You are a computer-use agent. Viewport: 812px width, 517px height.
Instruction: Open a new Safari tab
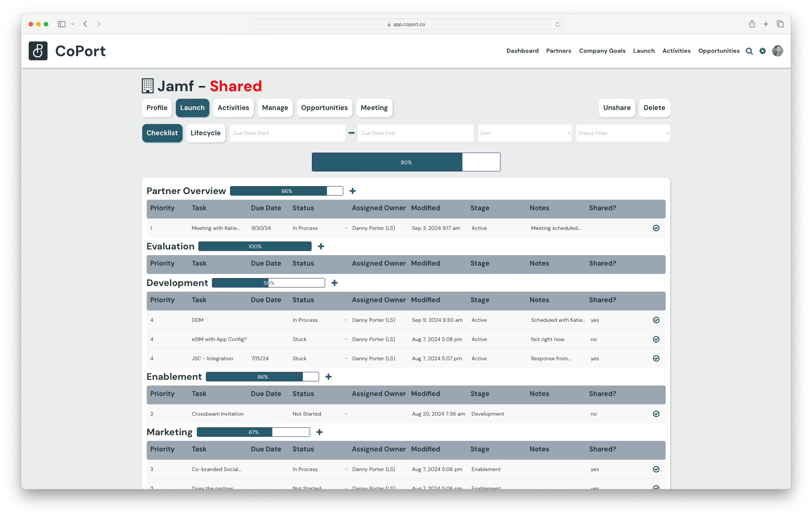[x=766, y=24]
